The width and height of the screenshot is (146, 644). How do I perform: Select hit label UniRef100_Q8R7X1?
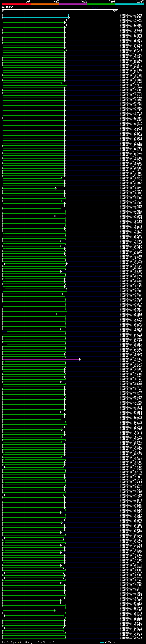pos(131,281)
